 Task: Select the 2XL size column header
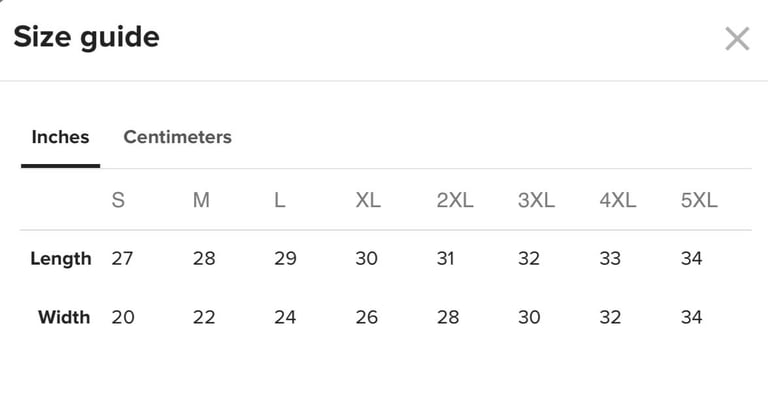point(455,200)
